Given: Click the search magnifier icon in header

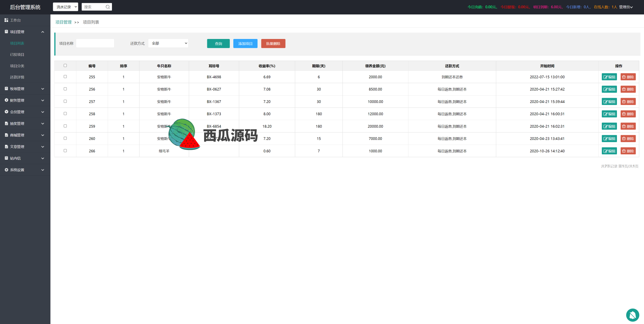Looking at the screenshot, I should point(108,7).
